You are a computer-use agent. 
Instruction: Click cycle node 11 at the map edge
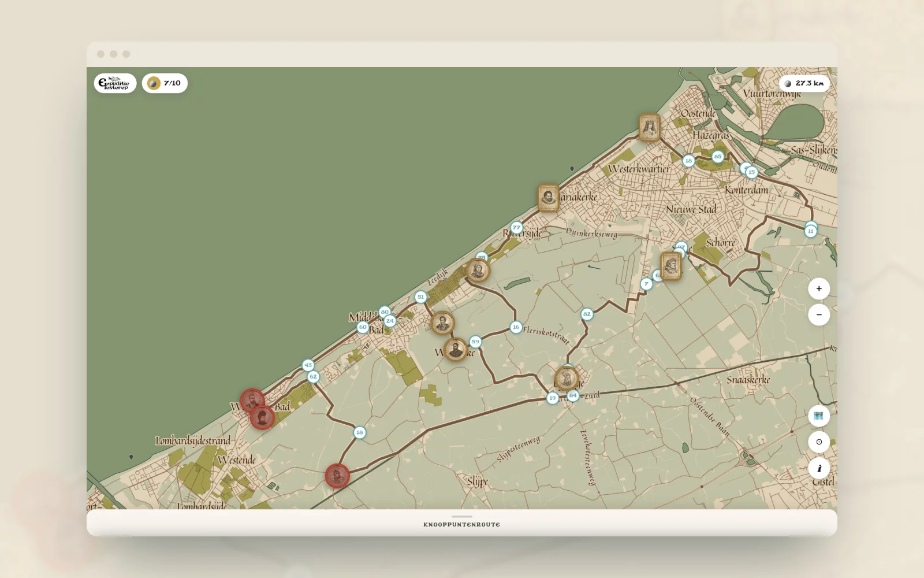point(811,231)
